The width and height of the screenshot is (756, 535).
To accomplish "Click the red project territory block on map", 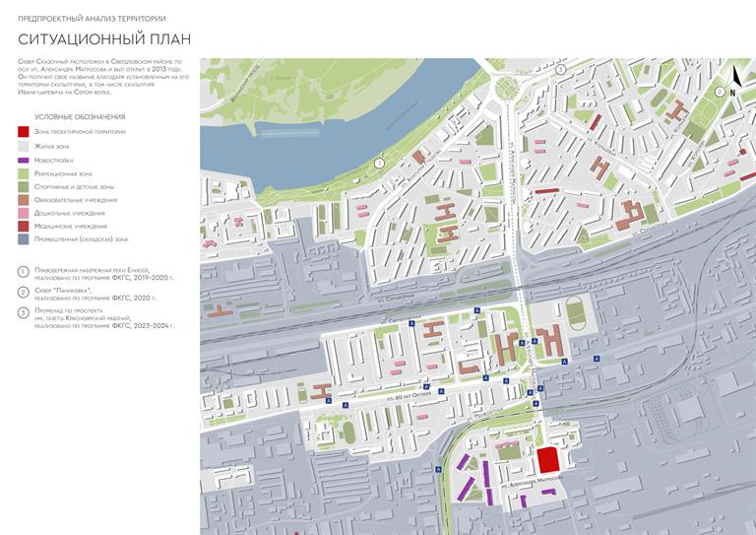I will 548,460.
